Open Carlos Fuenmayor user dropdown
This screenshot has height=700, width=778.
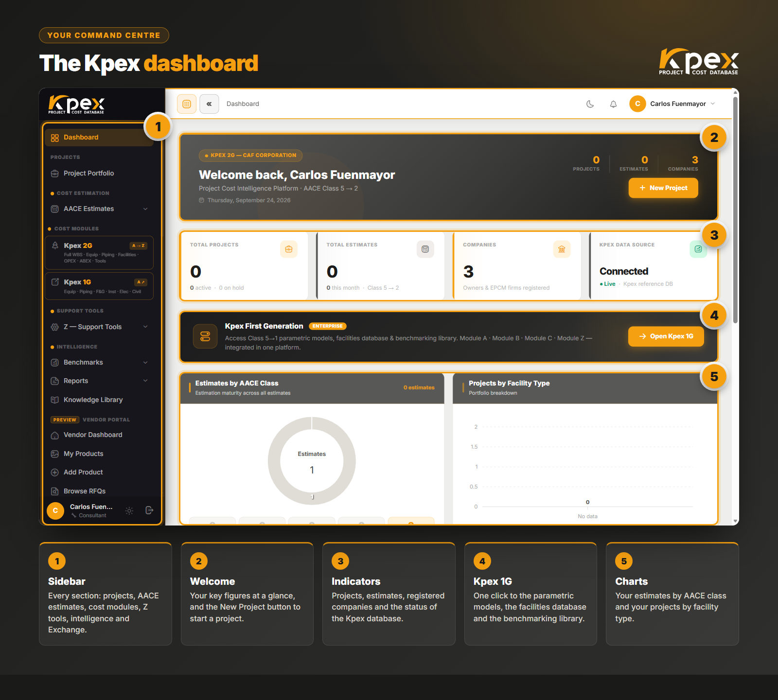click(673, 104)
